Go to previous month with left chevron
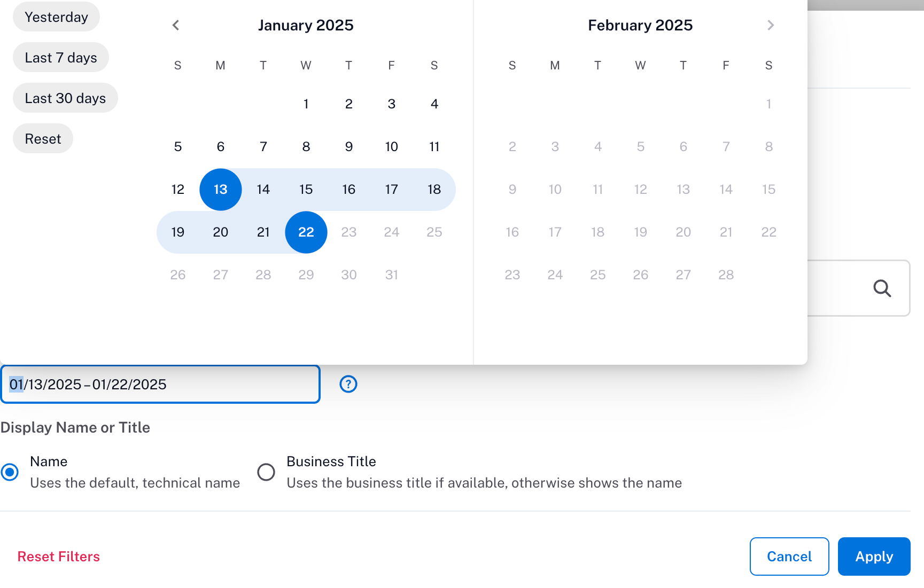Screen dimensions: 924x588 pos(176,25)
